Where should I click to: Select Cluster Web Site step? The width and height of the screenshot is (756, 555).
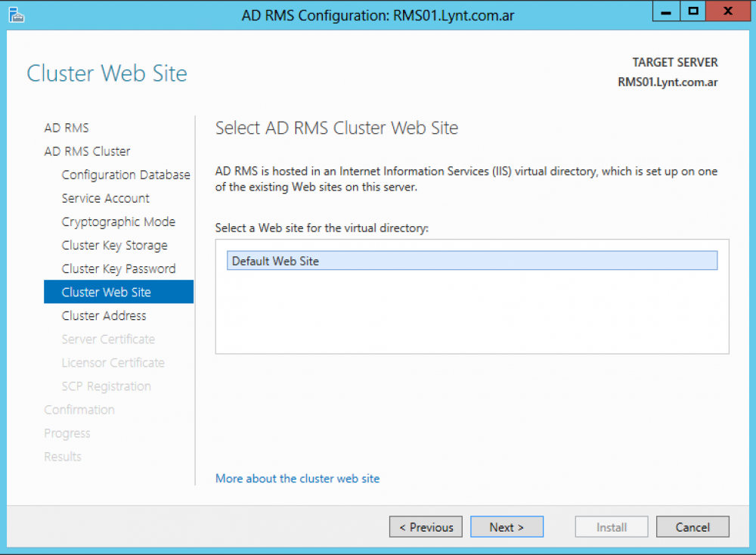(x=119, y=292)
